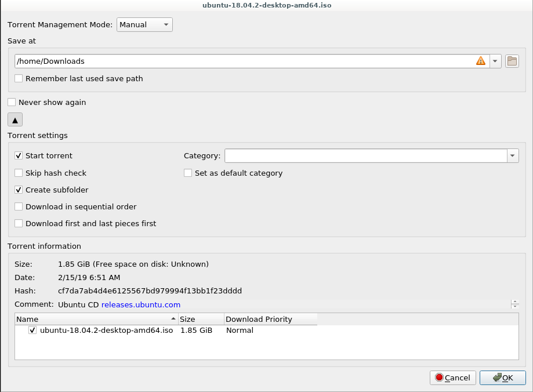Screen dimensions: 533x392
Task: Sort file list by Name column header
Action: (96, 320)
